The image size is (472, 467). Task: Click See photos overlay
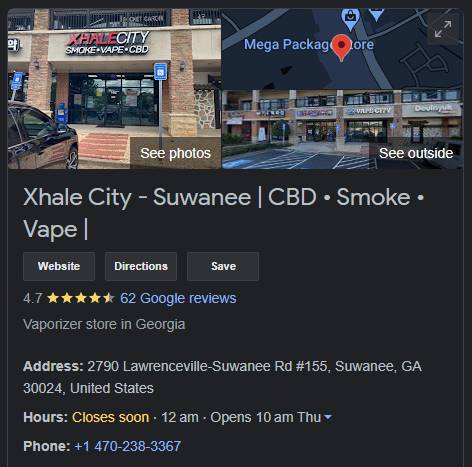pyautogui.click(x=175, y=153)
